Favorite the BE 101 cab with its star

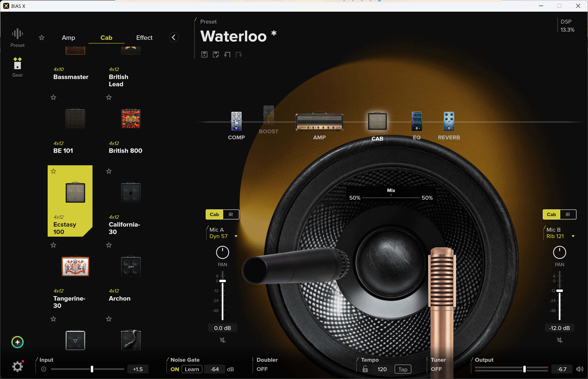pos(53,98)
